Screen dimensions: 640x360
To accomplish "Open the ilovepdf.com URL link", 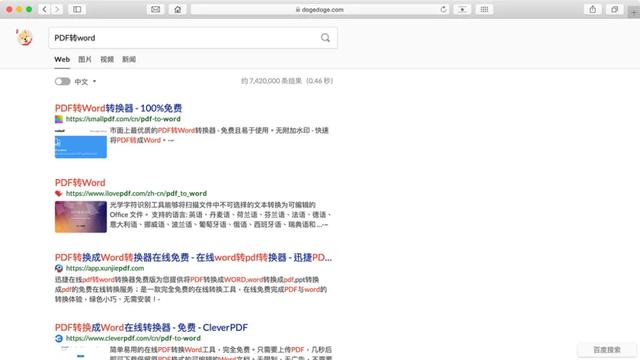I will pos(136,193).
